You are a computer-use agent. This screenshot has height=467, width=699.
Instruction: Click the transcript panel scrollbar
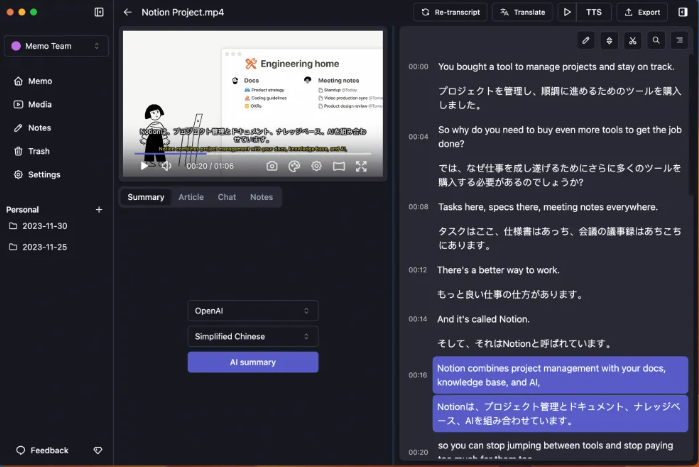coord(691,125)
